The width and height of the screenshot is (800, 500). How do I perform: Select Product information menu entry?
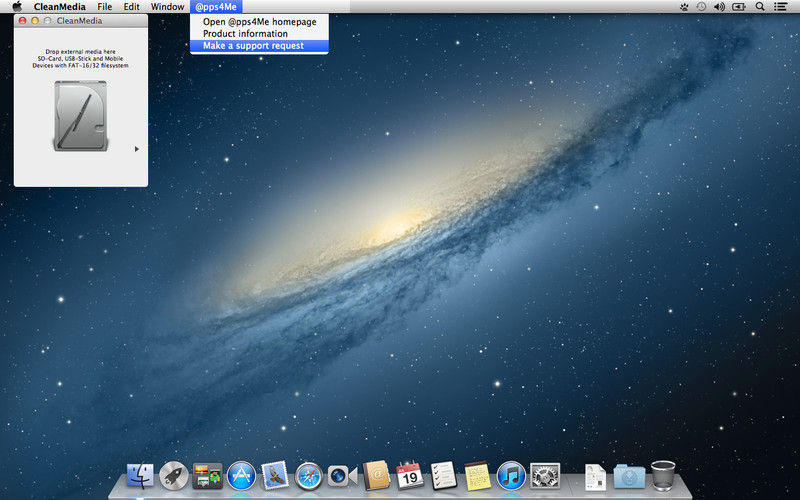(x=259, y=34)
